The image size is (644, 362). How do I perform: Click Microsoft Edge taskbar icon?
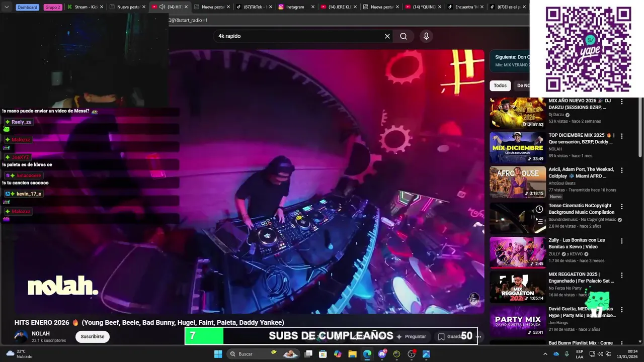[x=367, y=354]
